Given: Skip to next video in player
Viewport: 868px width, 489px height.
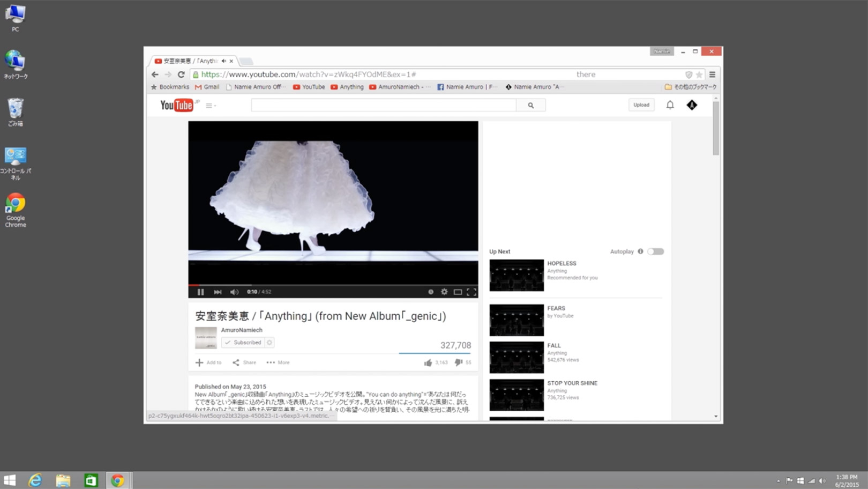Looking at the screenshot, I should click(x=218, y=292).
